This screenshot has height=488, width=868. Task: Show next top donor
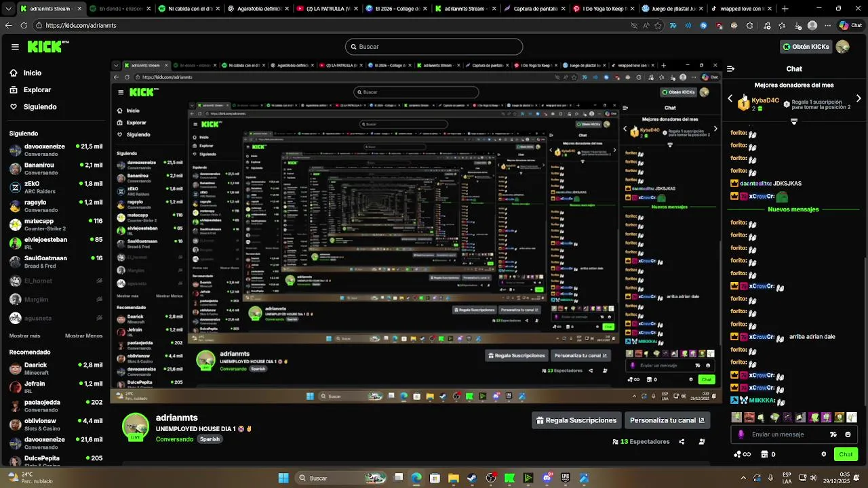click(x=859, y=99)
